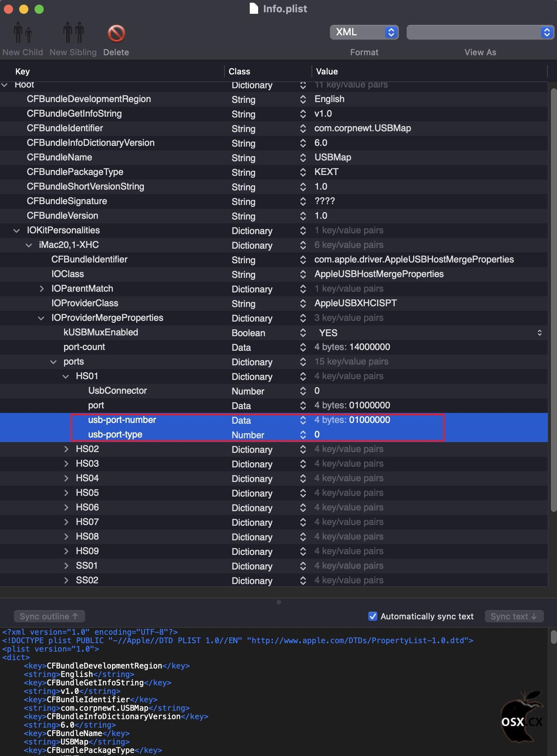Viewport: 557px width, 756px height.
Task: Click the Sync text button
Action: [514, 616]
